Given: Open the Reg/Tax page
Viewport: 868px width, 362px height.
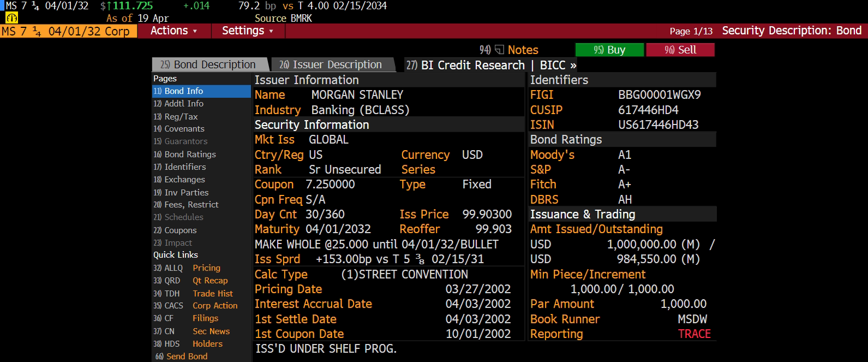Looking at the screenshot, I should pos(201,116).
